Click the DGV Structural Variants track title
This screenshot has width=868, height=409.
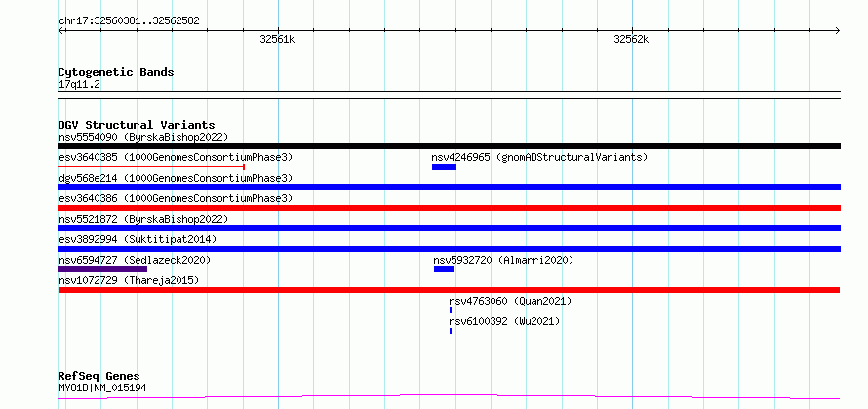coord(137,125)
